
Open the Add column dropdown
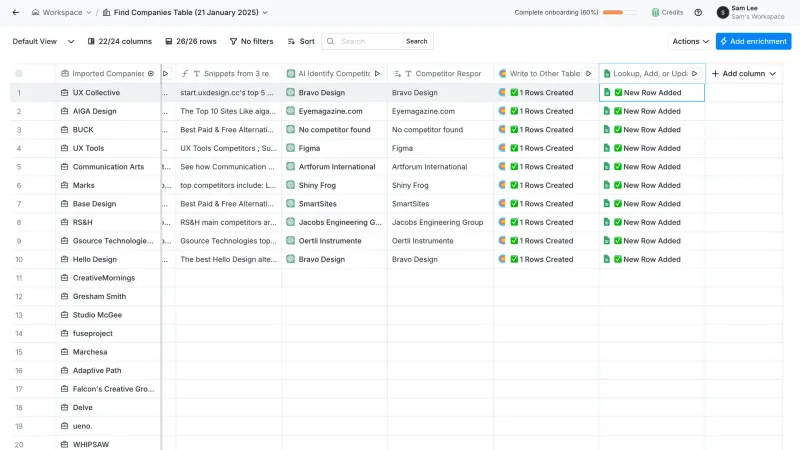coord(744,73)
